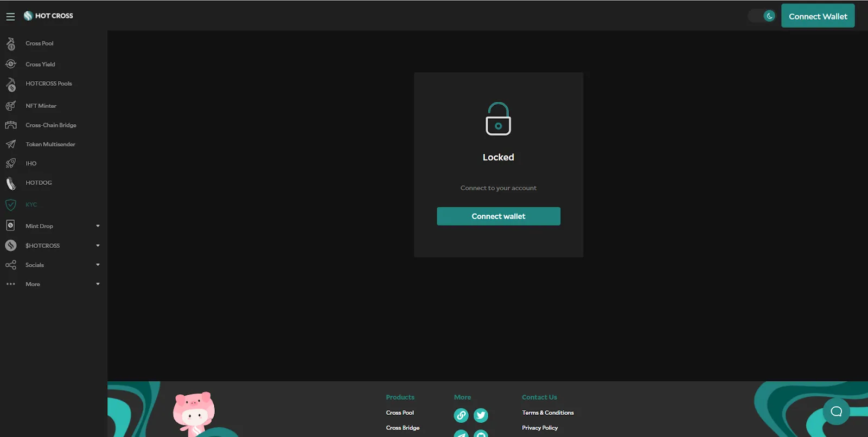This screenshot has width=868, height=437.
Task: Click the Hot Cross logo
Action: pyautogui.click(x=48, y=16)
